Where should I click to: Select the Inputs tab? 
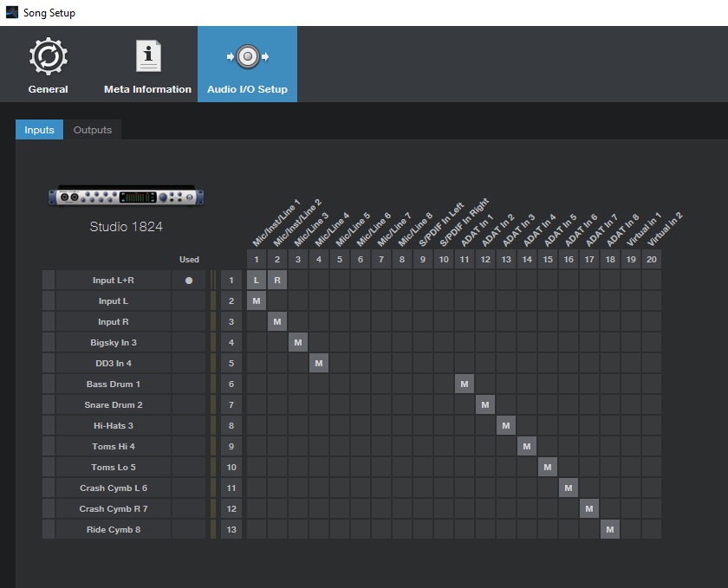click(x=39, y=130)
